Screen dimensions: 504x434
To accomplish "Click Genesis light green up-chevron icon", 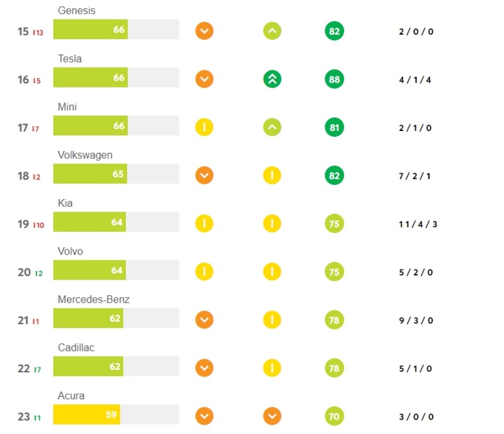I will pos(272,31).
